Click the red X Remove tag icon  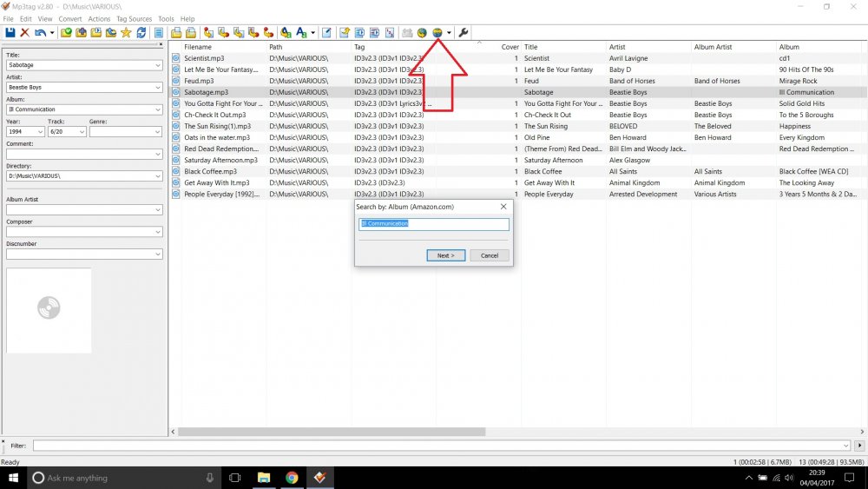click(x=25, y=33)
